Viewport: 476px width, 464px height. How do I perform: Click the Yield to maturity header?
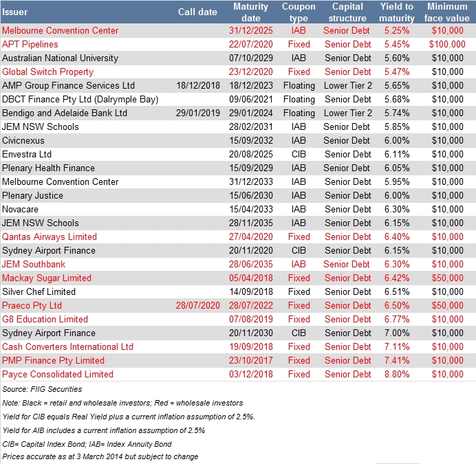tap(397, 12)
